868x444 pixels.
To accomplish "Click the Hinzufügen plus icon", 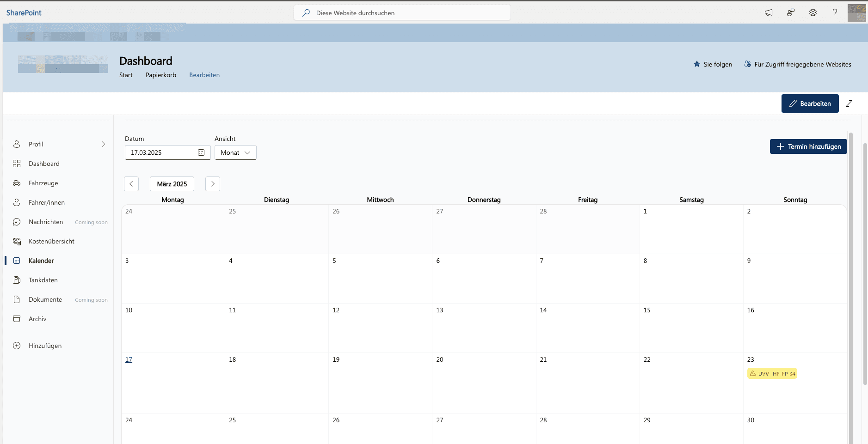I will tap(17, 345).
